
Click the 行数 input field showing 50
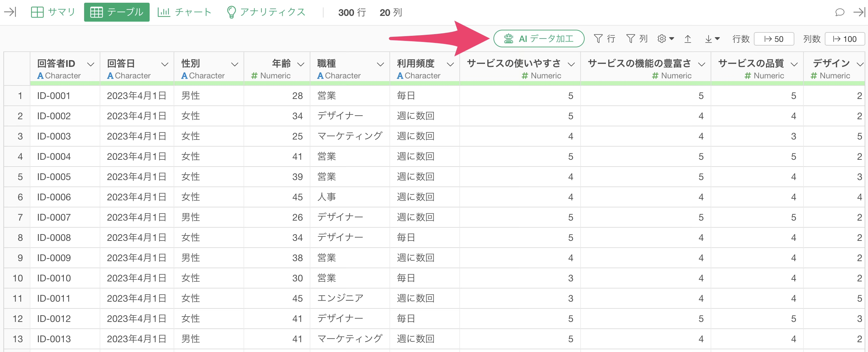click(774, 39)
